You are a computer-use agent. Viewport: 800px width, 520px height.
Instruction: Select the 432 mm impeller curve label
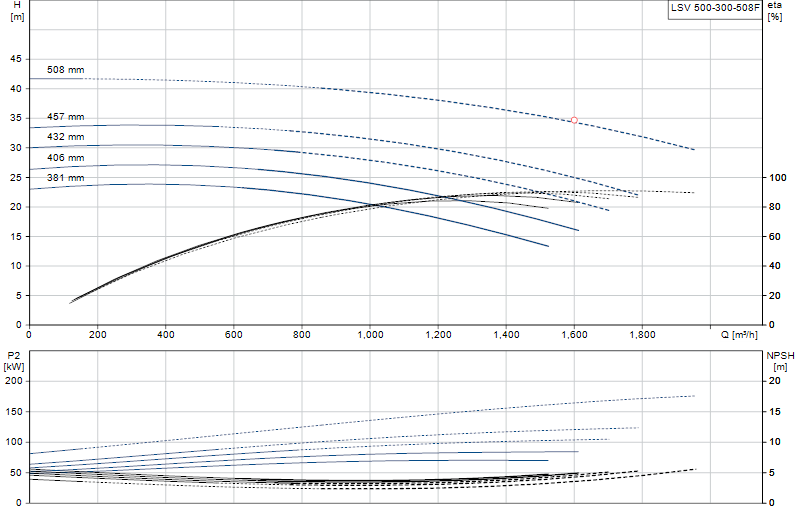point(65,137)
